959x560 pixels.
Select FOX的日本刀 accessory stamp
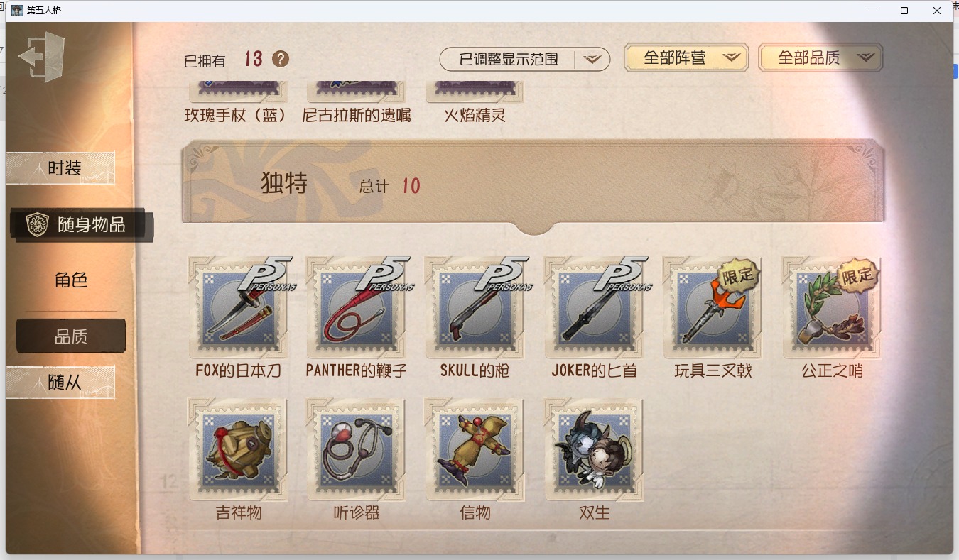(239, 307)
